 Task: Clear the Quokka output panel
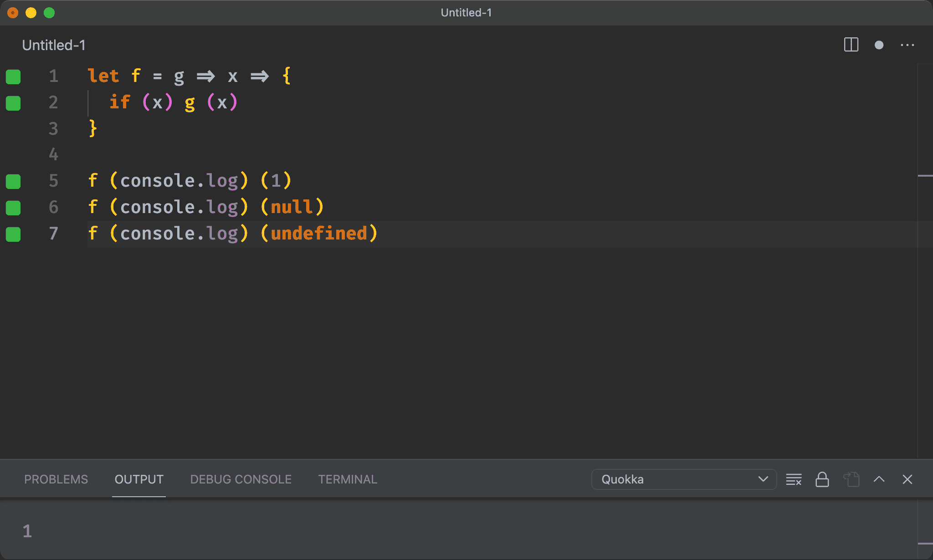coord(794,479)
